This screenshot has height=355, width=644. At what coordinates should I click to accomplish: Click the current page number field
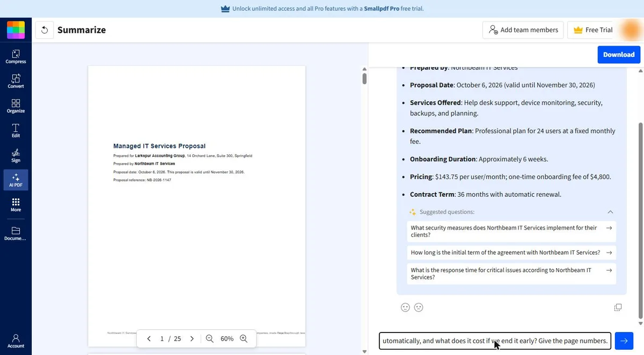(x=162, y=339)
